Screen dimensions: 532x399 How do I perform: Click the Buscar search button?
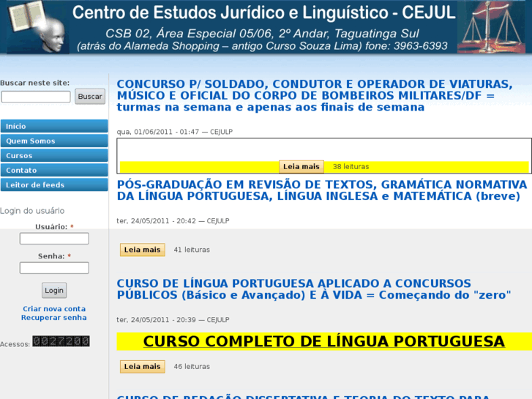[90, 97]
